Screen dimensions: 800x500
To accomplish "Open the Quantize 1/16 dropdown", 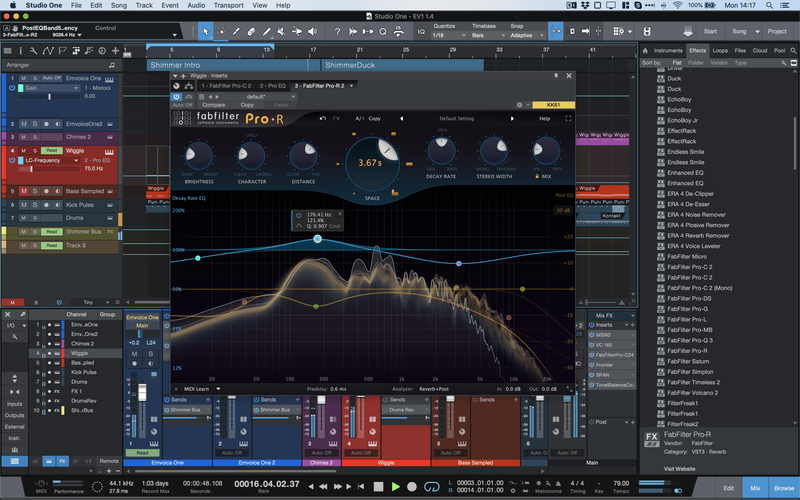I will (x=449, y=35).
